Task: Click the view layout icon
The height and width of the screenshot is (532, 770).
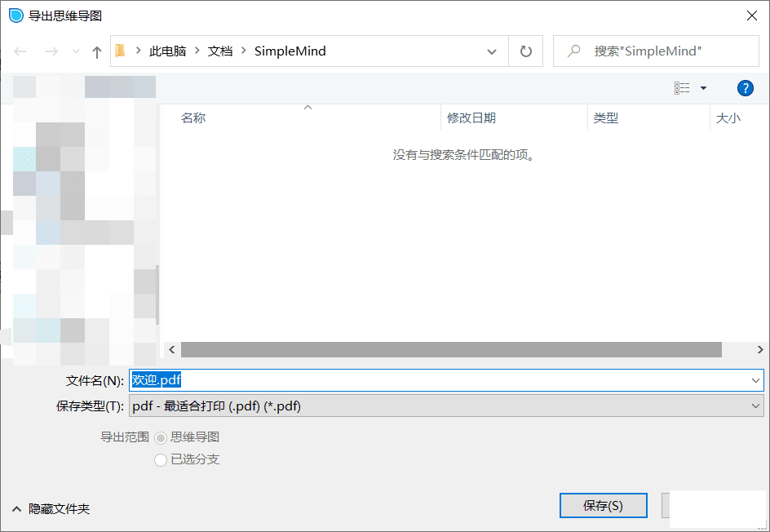Action: coord(682,88)
